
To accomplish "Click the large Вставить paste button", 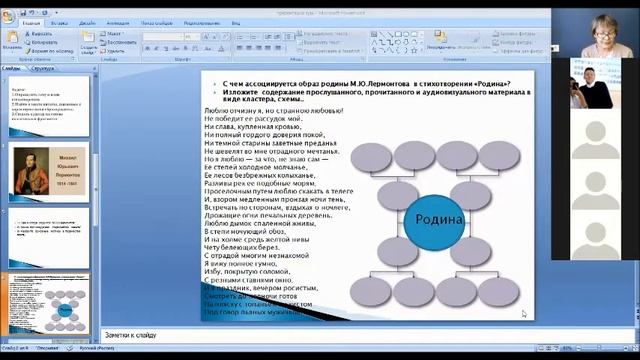I will click(x=12, y=41).
